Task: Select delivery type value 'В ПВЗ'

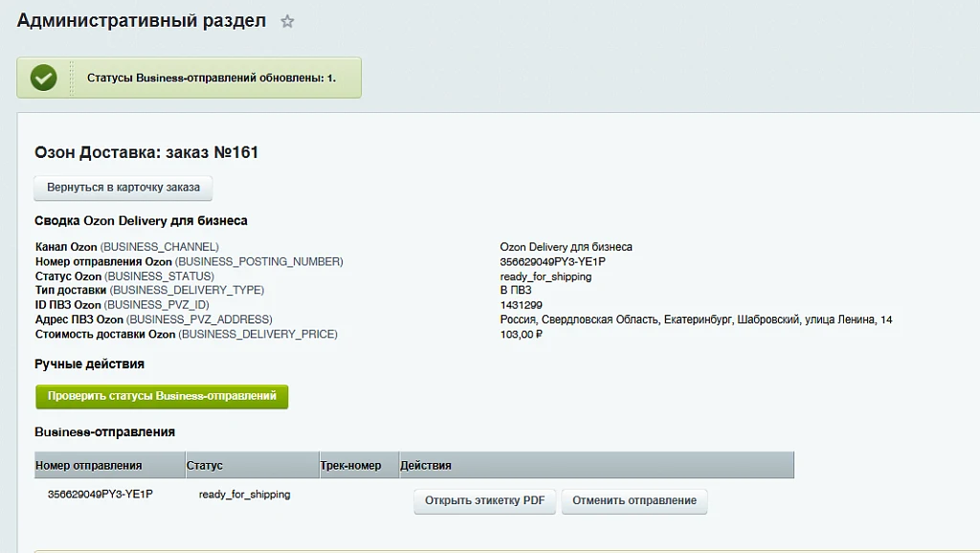Action: (x=516, y=290)
